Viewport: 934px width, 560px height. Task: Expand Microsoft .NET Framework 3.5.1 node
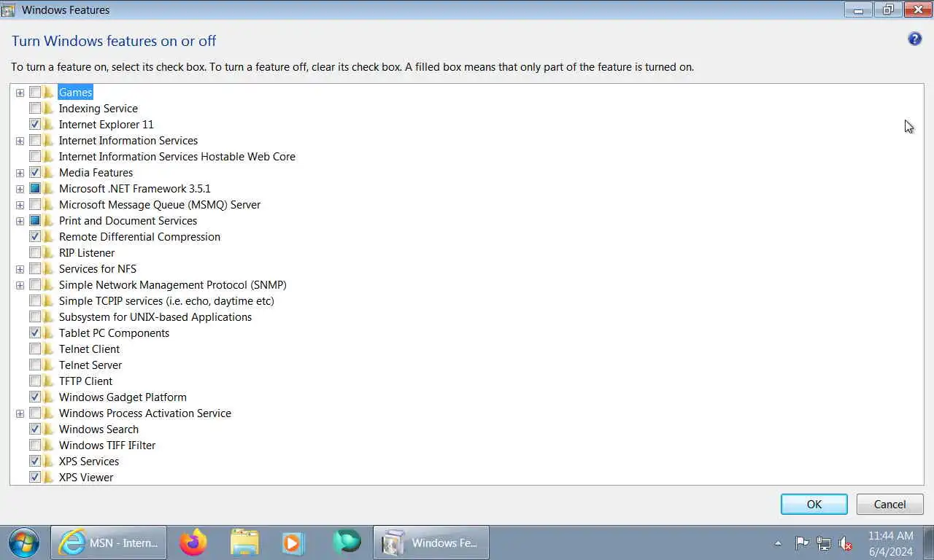tap(20, 189)
